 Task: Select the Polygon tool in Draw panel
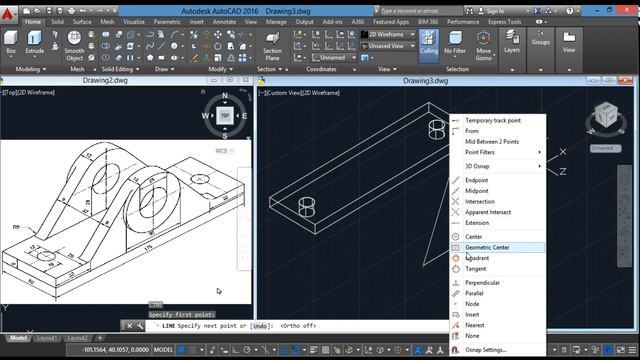click(x=150, y=58)
